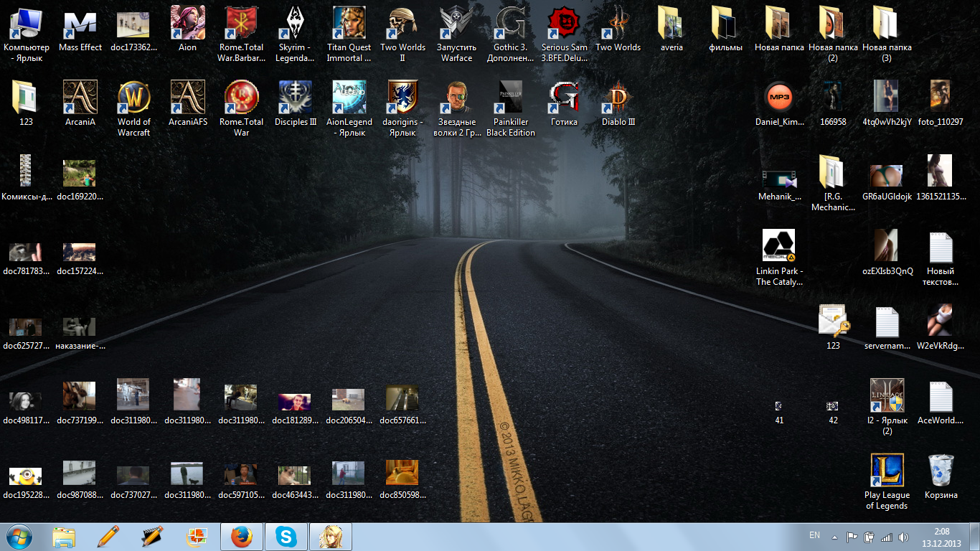
Task: Switch the EN input language indicator
Action: point(814,535)
